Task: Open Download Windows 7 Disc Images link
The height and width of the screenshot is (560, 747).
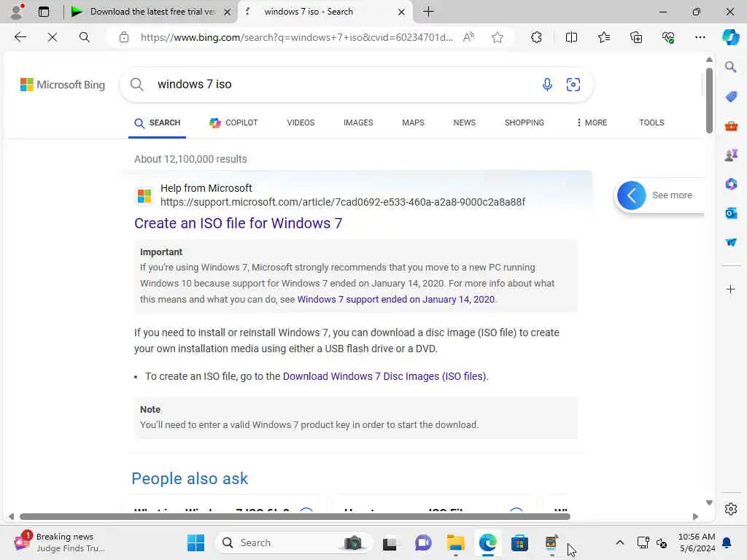Action: (384, 376)
